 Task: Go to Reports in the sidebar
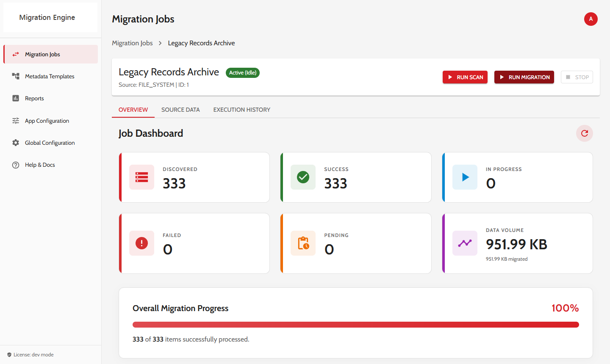[50, 98]
